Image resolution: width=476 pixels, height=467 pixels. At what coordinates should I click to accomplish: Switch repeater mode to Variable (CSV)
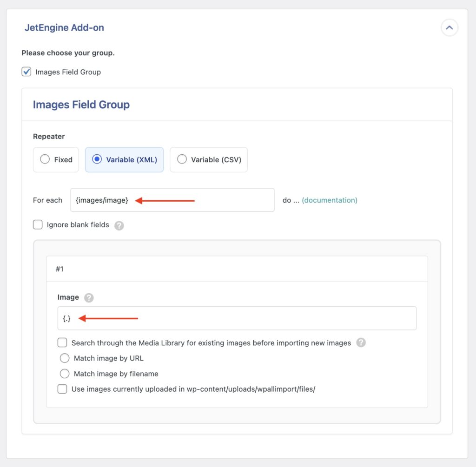(182, 159)
